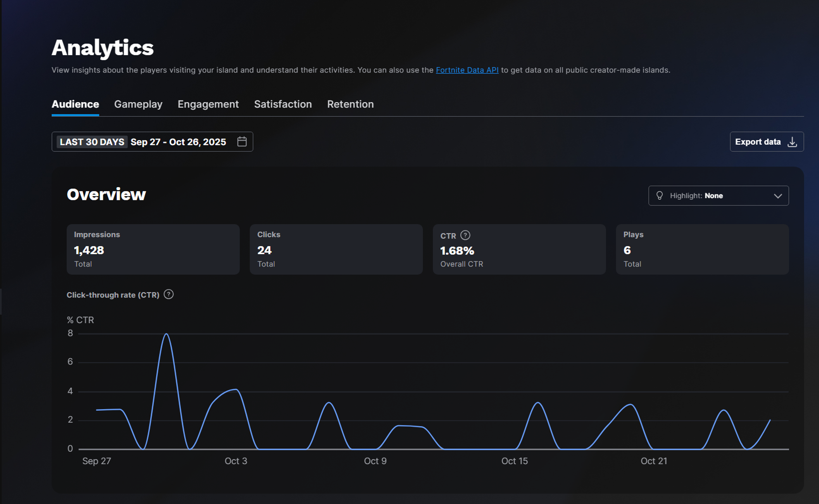Click the Analytics page title

pyautogui.click(x=103, y=48)
